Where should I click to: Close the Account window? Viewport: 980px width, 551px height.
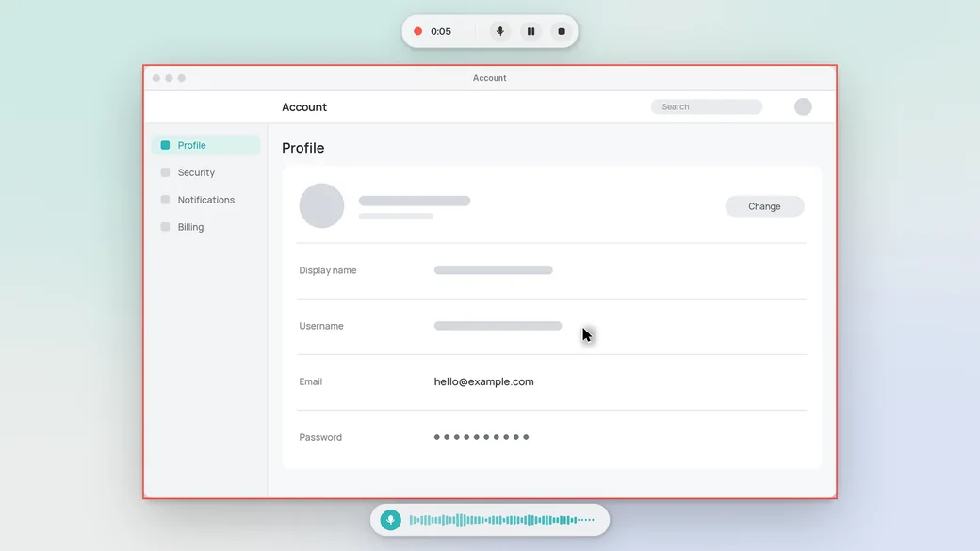coord(156,78)
